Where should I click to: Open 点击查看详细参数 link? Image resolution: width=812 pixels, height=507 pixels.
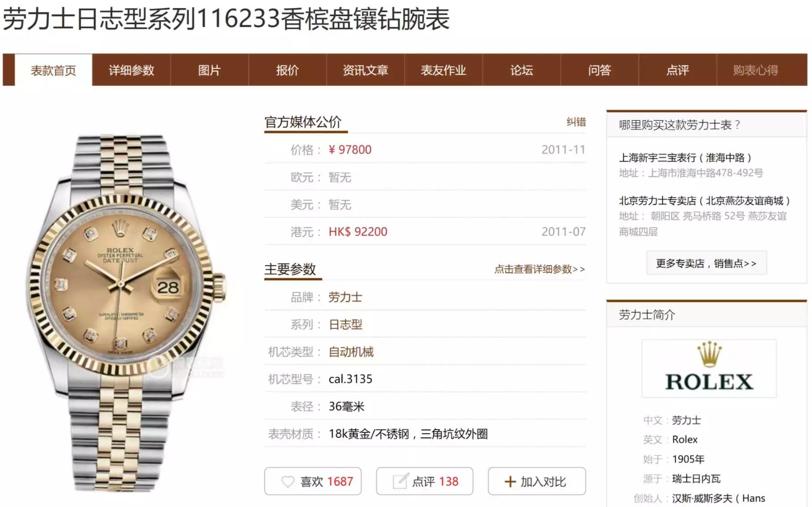[x=539, y=269]
